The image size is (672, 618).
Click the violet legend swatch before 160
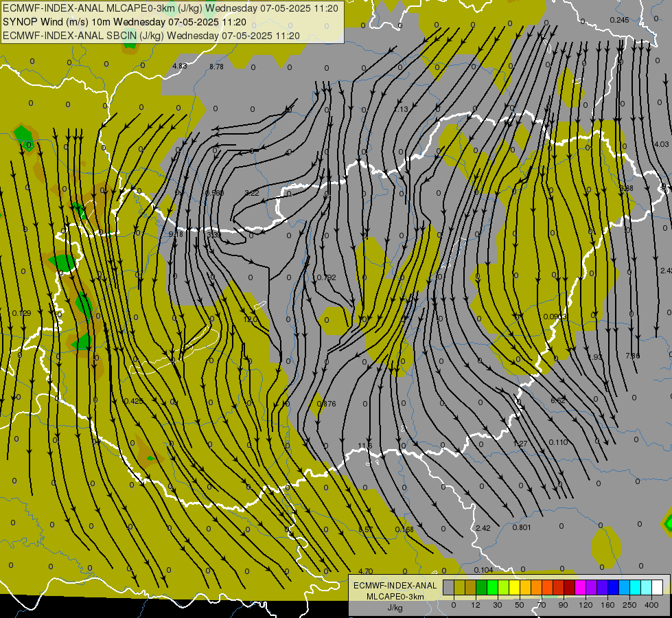602,587
